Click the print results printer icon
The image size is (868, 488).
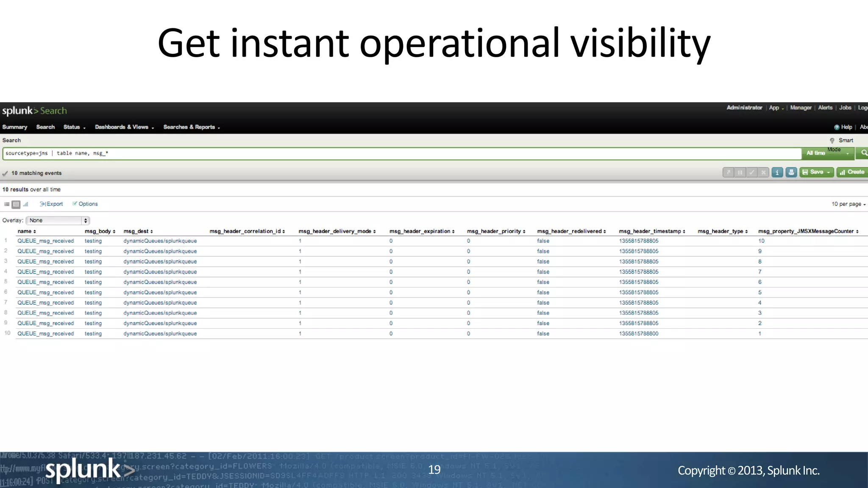(791, 172)
